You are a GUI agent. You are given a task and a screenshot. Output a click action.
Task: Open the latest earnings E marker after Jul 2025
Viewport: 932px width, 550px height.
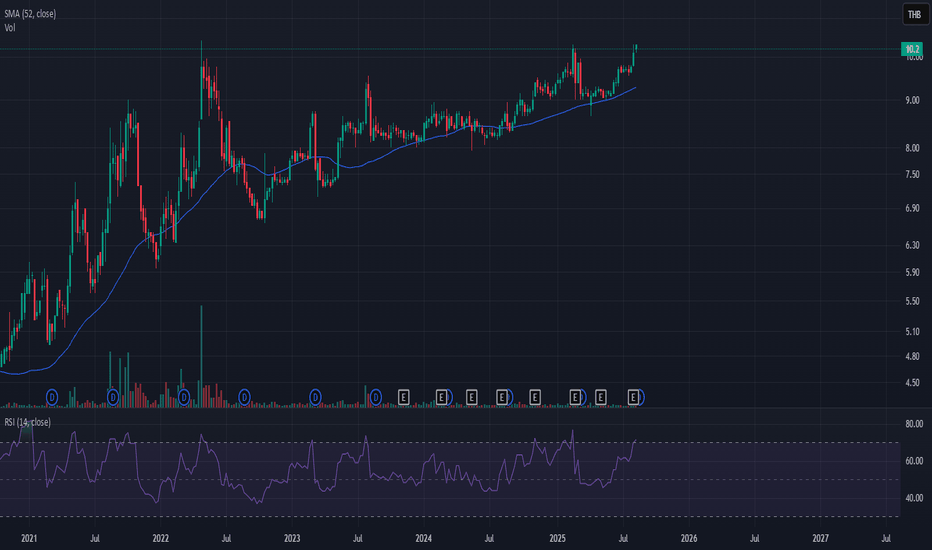coord(634,397)
